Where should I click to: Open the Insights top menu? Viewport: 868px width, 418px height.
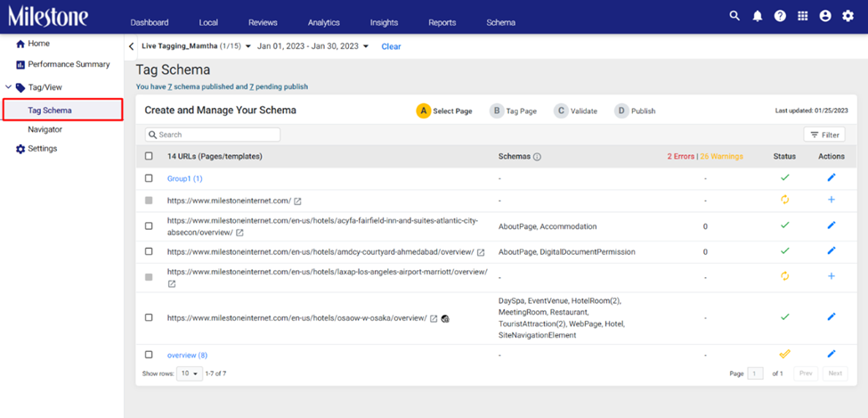385,23
